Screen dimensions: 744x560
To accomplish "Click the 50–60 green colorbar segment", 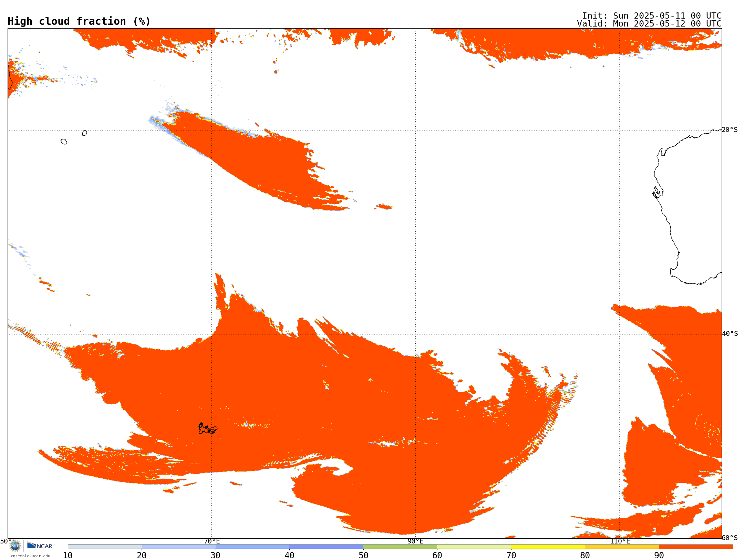I will pyautogui.click(x=400, y=547).
